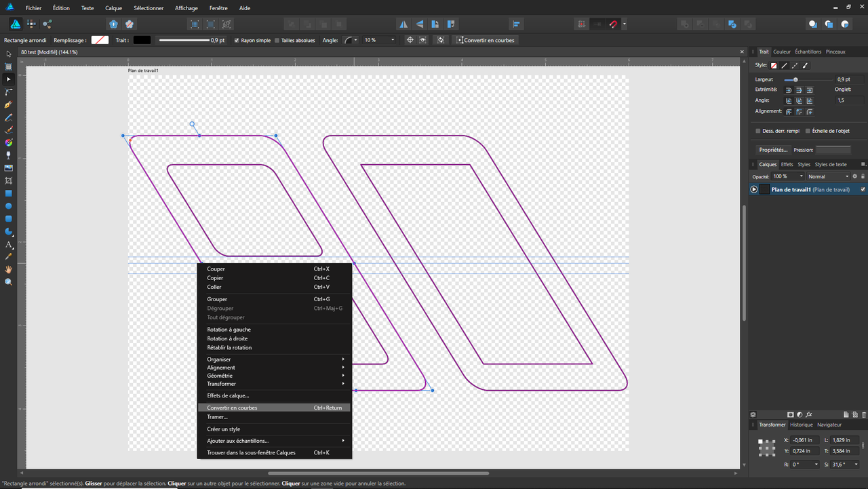This screenshot has width=868, height=489.
Task: Enable Dess. derr. rempl checkbox
Action: [x=757, y=131]
